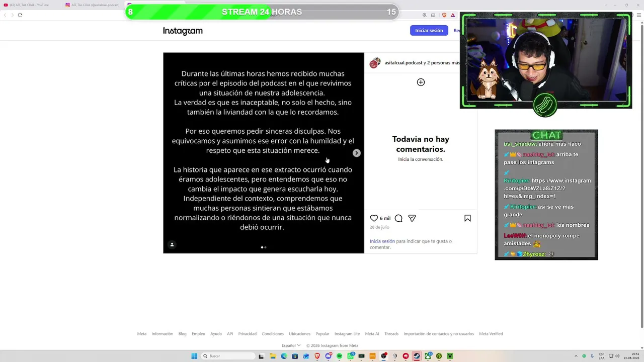
Task: Open the Ubicaciones footer link
Action: (300, 334)
